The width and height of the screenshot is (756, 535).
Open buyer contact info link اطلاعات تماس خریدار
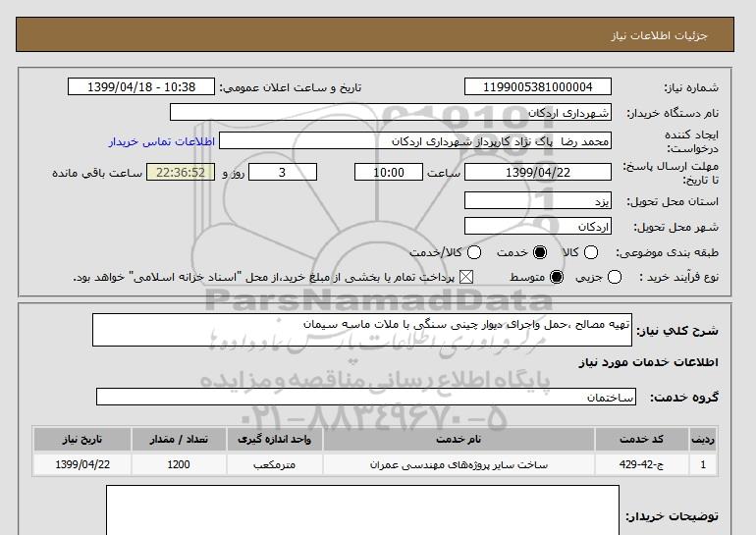pyautogui.click(x=162, y=141)
